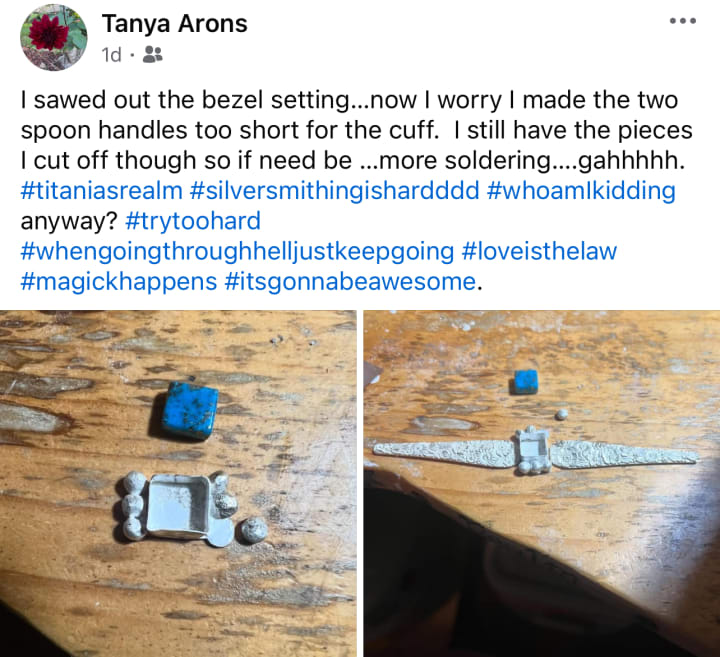
Task: Open the left photo of bezel setting
Action: [178, 483]
